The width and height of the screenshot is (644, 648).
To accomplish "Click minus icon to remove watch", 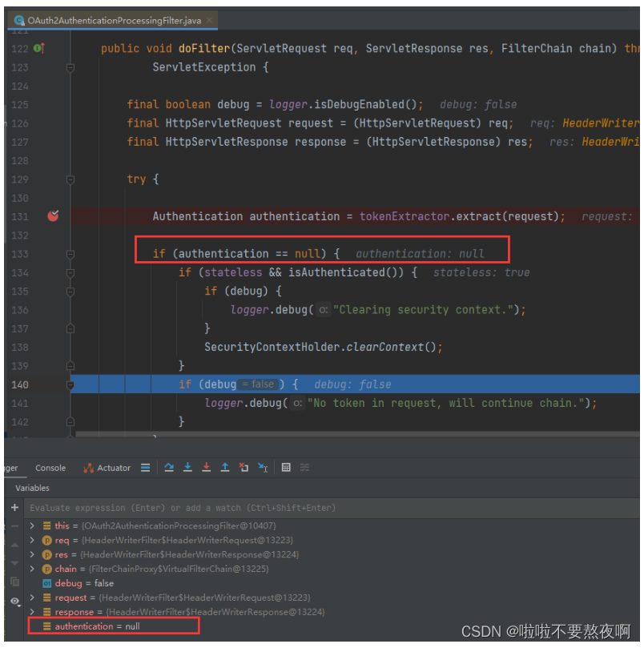I will [15, 526].
